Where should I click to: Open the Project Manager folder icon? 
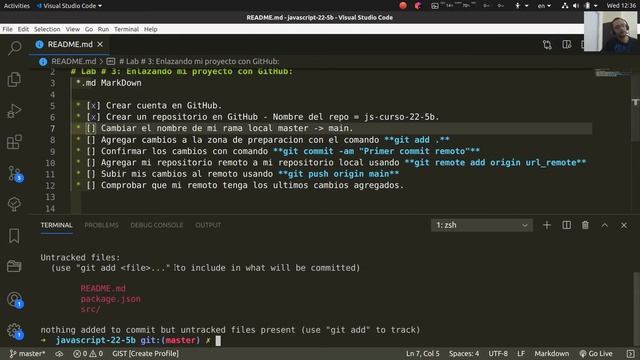point(14,266)
